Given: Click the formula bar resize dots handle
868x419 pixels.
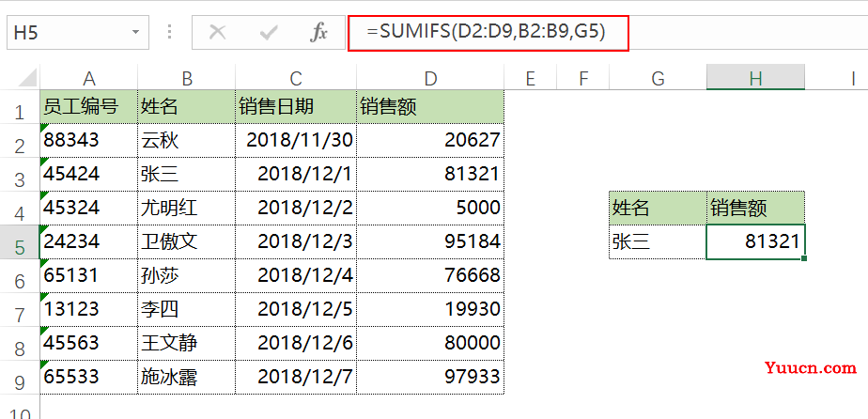Looking at the screenshot, I should pos(170,32).
